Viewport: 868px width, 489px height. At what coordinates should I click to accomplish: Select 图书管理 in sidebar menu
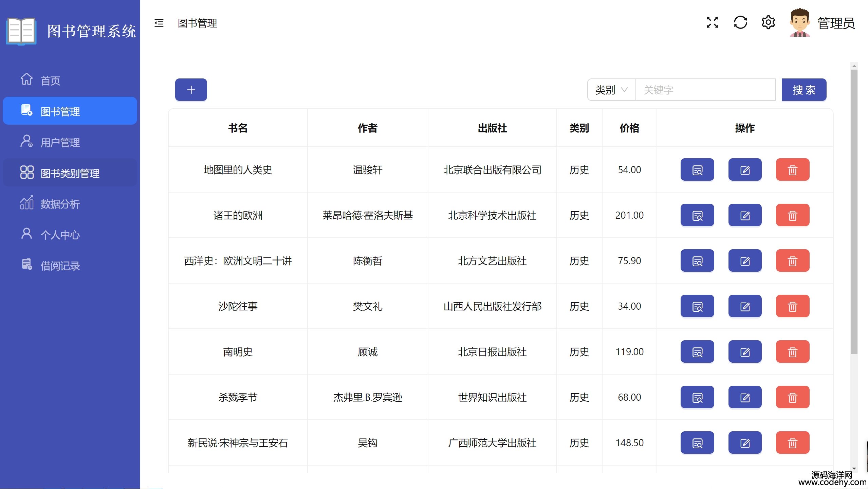click(70, 111)
